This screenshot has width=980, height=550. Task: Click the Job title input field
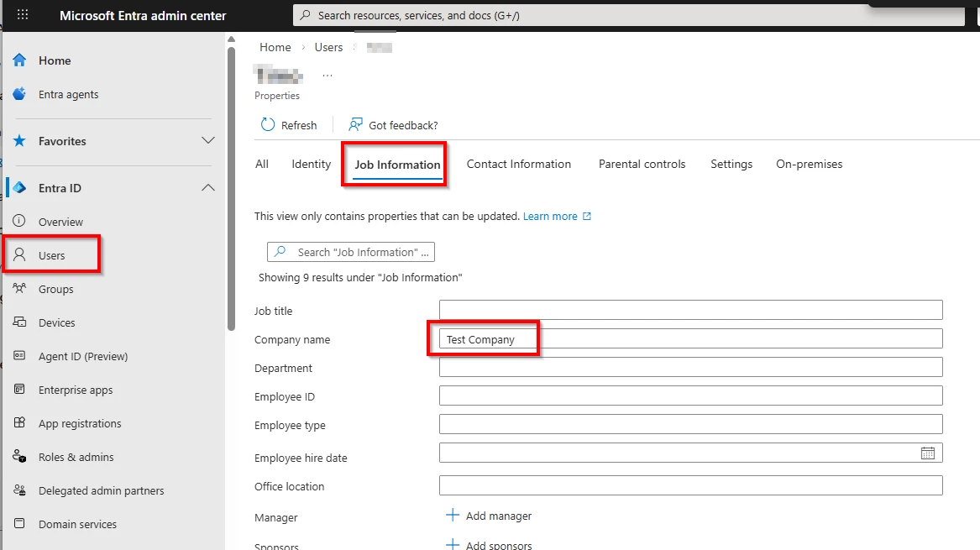click(690, 310)
